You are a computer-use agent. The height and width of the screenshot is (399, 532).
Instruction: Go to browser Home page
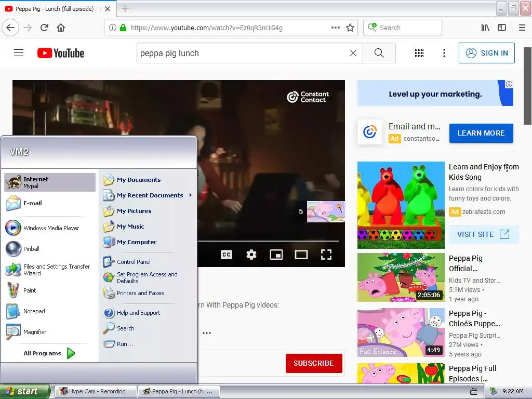[x=61, y=28]
